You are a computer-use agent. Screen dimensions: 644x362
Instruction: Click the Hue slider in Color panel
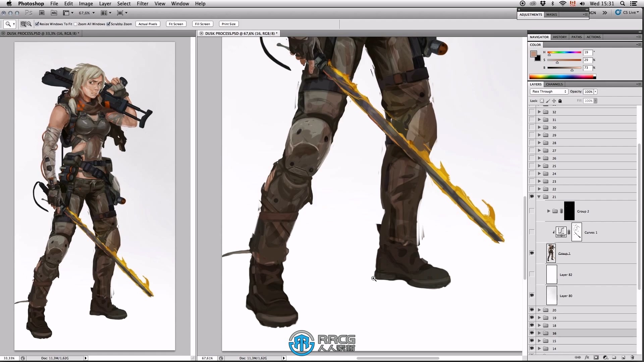[x=564, y=52]
